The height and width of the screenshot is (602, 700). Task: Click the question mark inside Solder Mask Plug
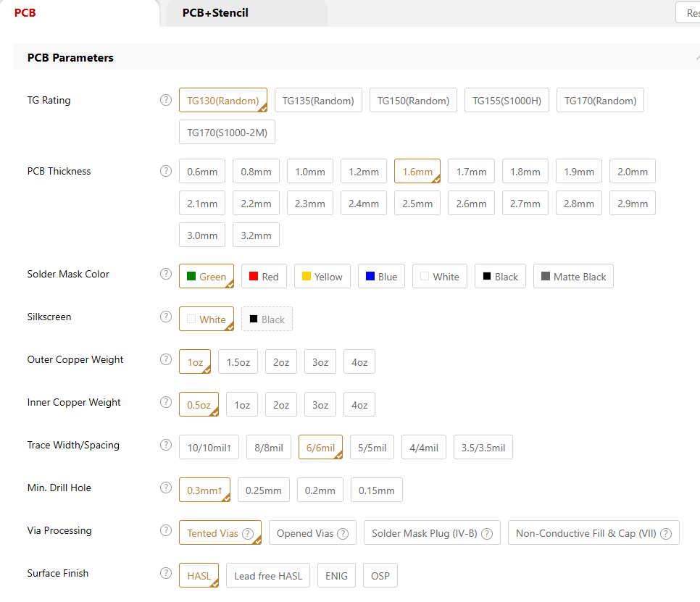487,534
